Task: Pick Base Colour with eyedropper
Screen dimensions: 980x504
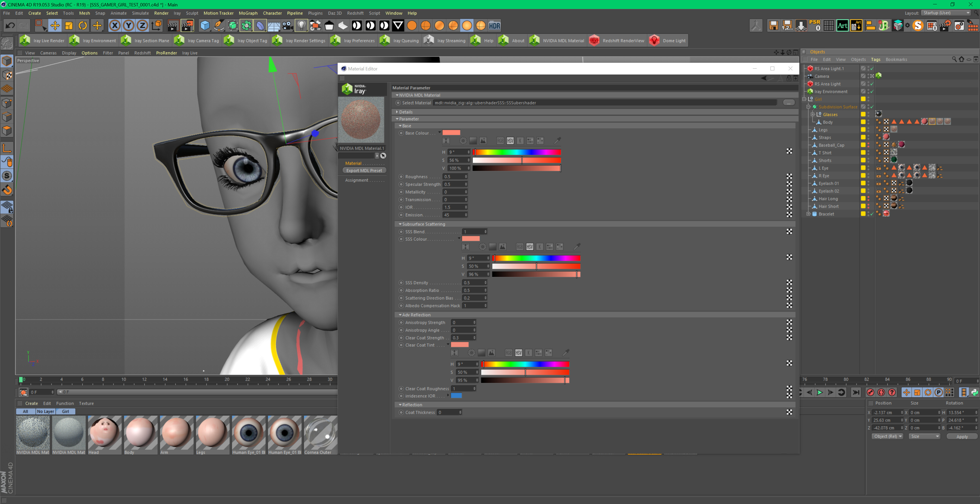Action: point(557,141)
